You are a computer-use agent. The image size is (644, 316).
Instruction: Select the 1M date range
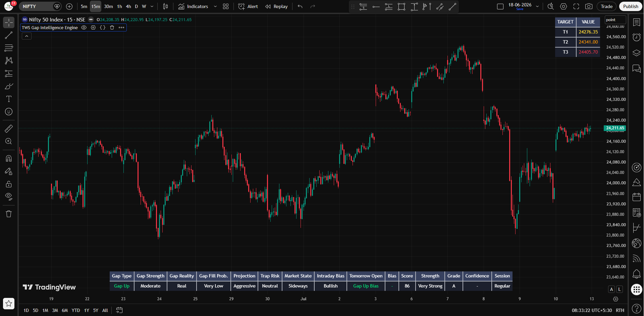click(45, 310)
